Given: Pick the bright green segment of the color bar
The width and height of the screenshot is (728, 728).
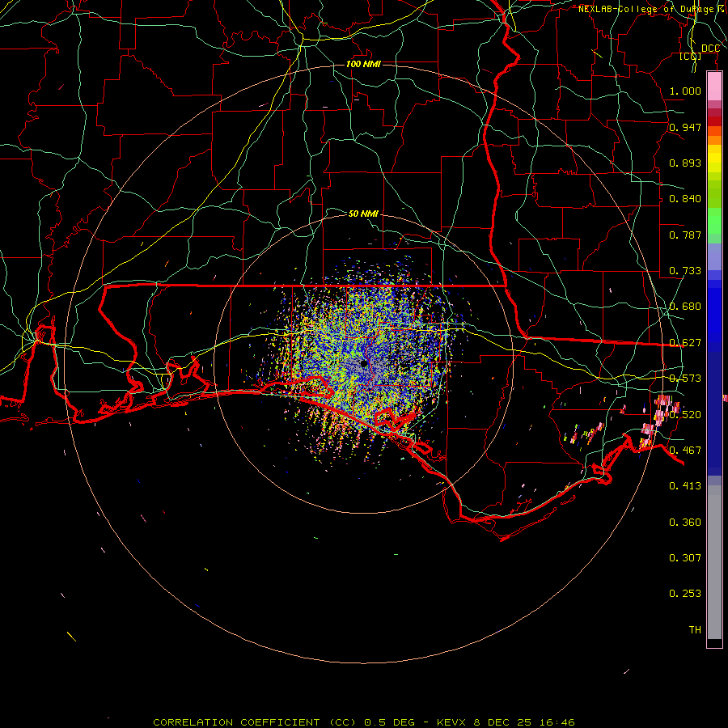Looking at the screenshot, I should (714, 221).
